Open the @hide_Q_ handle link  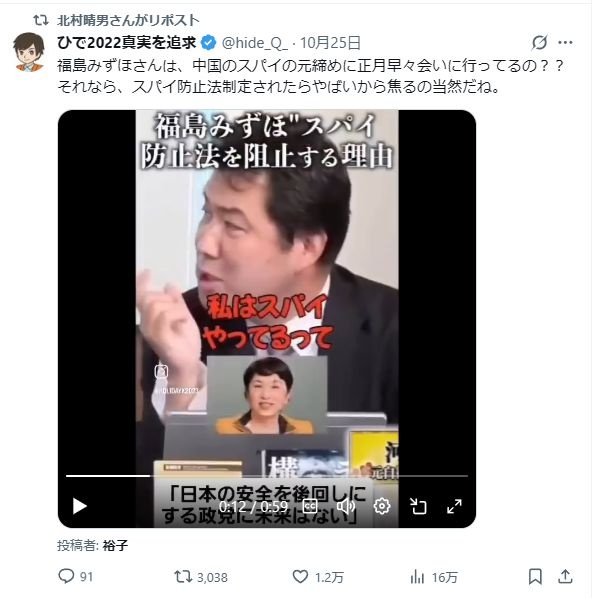(255, 43)
